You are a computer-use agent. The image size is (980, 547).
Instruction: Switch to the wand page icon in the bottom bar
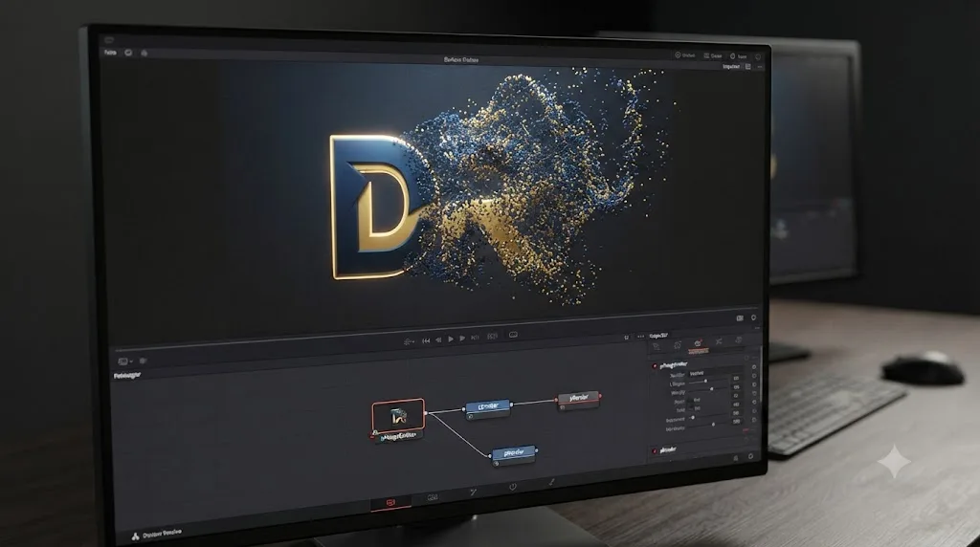[x=473, y=492]
